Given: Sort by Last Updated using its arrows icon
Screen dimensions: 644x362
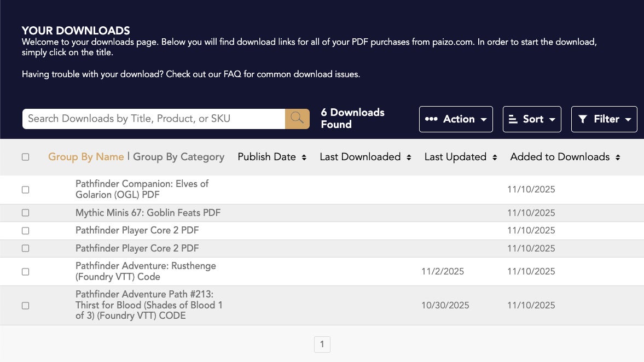Looking at the screenshot, I should (x=495, y=157).
